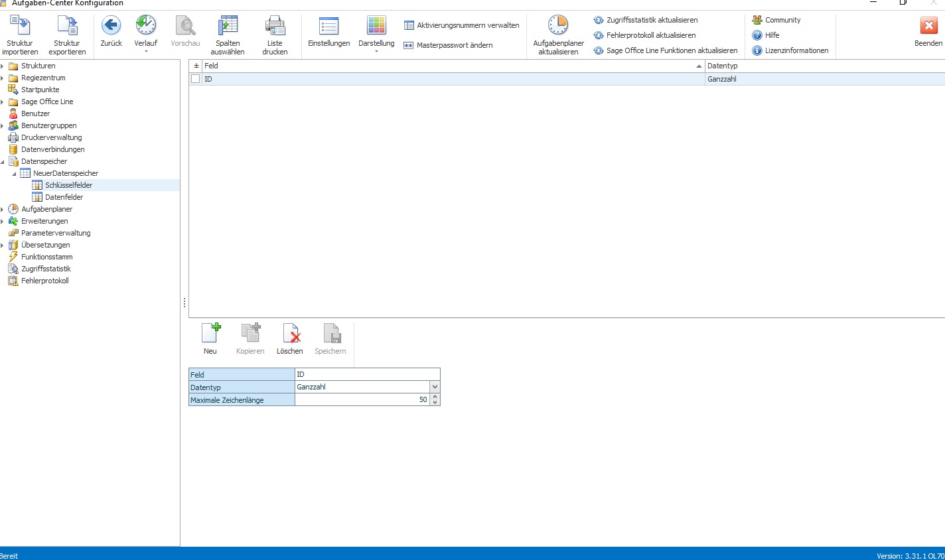The image size is (945, 560).
Task: Expand the Strukturen tree node
Action: click(x=3, y=66)
